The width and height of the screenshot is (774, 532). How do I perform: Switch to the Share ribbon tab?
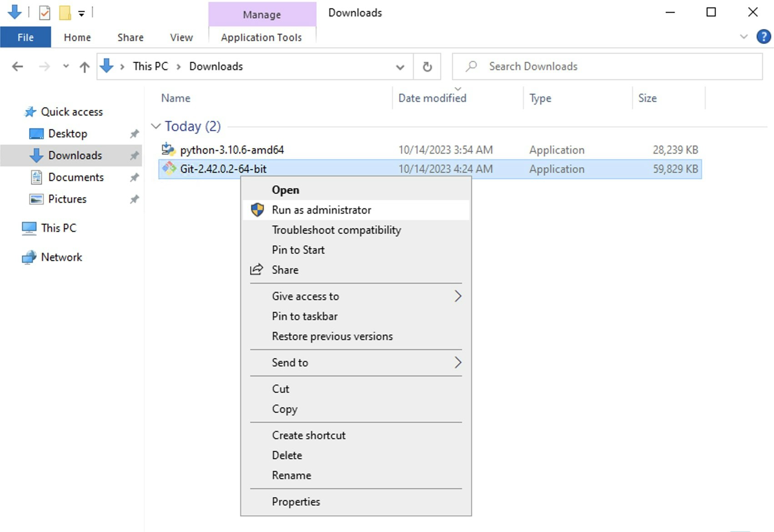[131, 37]
